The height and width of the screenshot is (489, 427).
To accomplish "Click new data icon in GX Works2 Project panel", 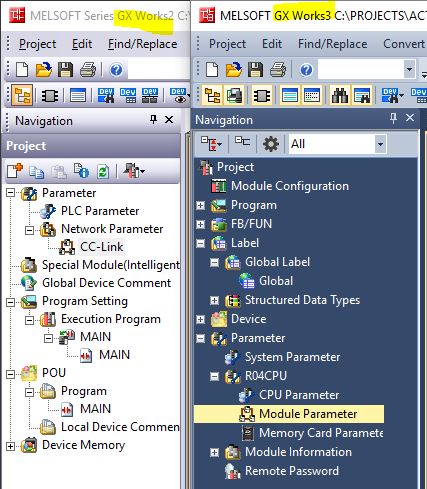I will coord(15,171).
